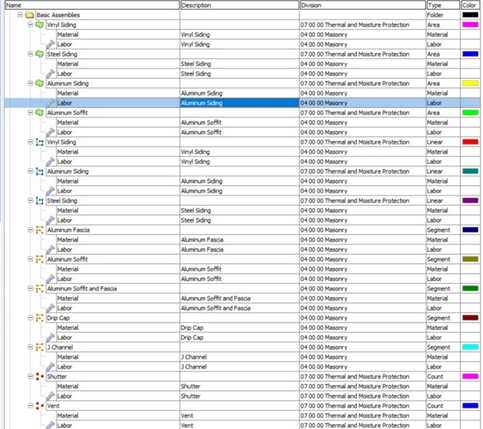The width and height of the screenshot is (483, 429).
Task: Click the navy color swatch for Aluminum Fascia
Action: 470,230
